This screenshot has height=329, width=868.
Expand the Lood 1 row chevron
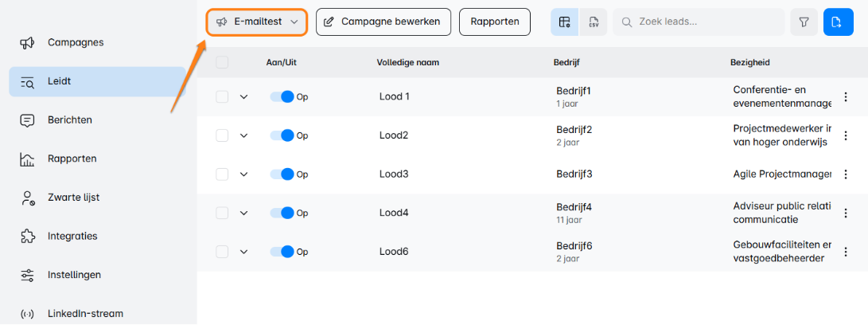point(244,97)
